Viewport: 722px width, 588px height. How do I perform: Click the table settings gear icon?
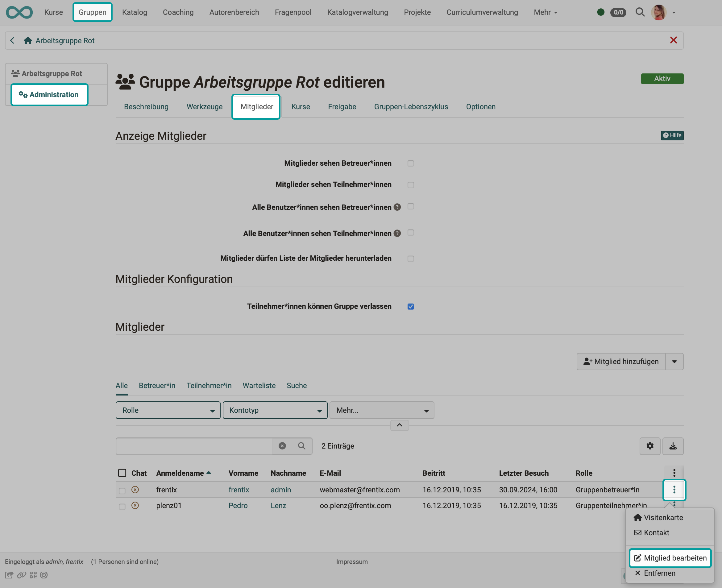649,446
